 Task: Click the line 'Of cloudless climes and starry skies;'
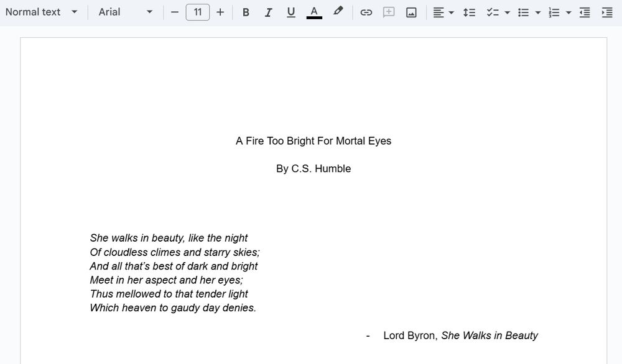pyautogui.click(x=175, y=252)
